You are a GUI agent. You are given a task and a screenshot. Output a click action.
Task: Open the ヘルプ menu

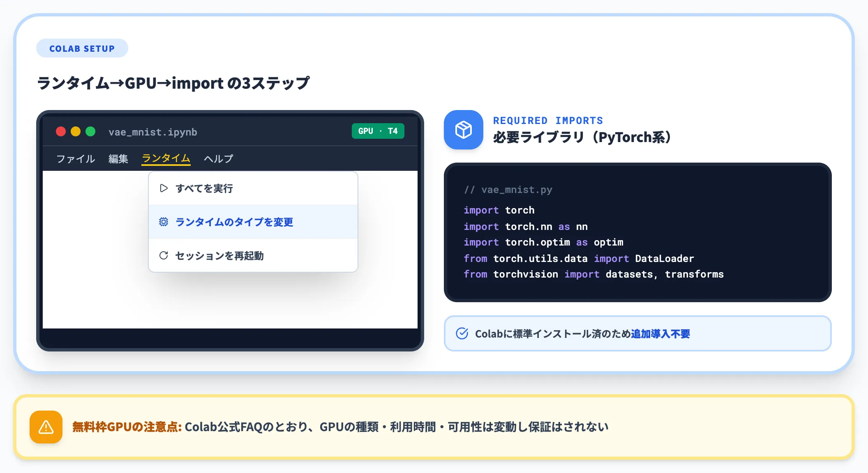pyautogui.click(x=219, y=159)
